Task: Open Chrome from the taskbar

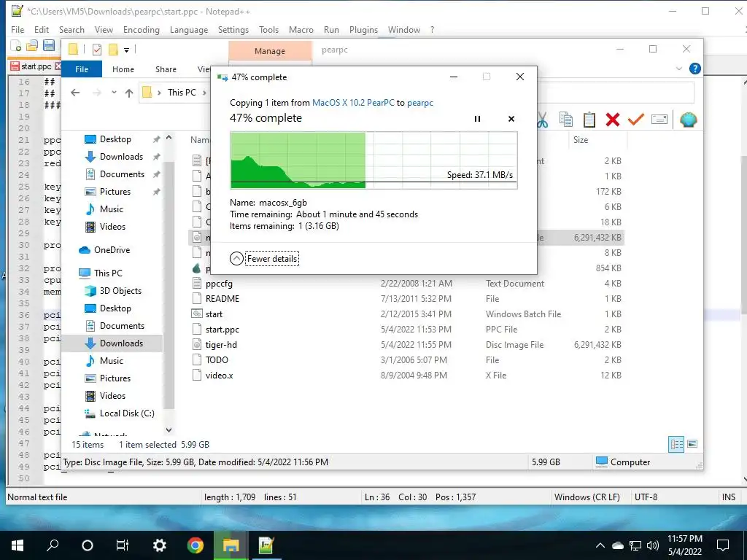Action: 195,545
